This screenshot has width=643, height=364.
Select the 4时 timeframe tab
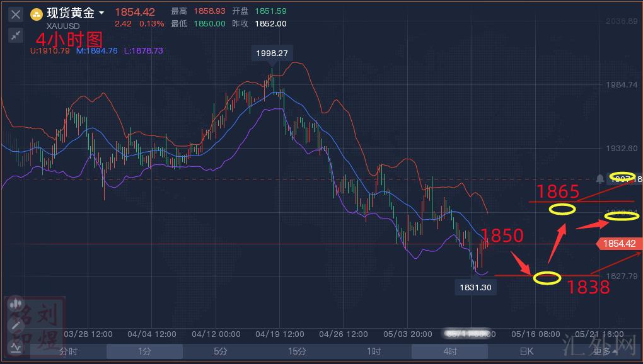click(450, 351)
